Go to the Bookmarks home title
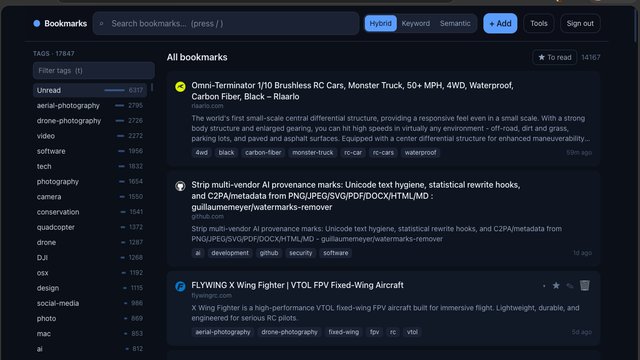The image size is (640, 360). coord(65,24)
